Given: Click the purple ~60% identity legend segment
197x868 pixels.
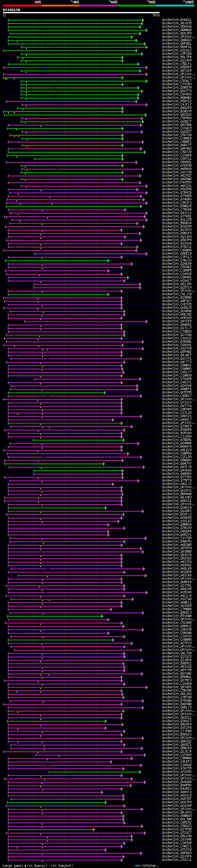Looking at the screenshot, I should point(99,6).
